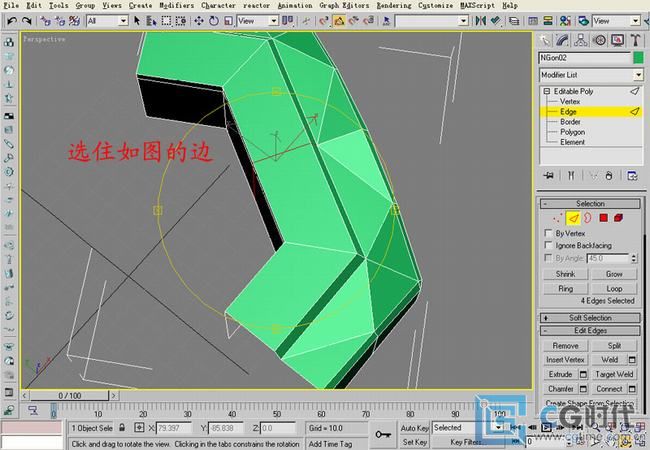Open the Layer Manager

point(514,21)
